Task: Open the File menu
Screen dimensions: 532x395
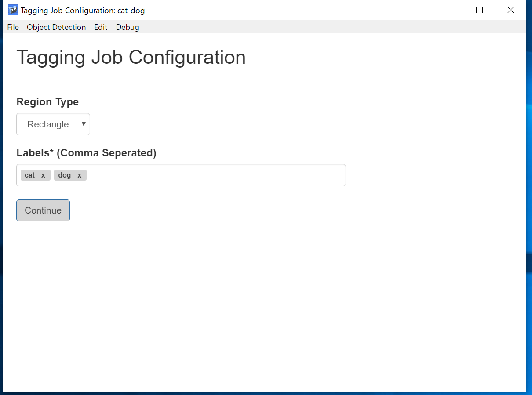Action: [x=13, y=27]
